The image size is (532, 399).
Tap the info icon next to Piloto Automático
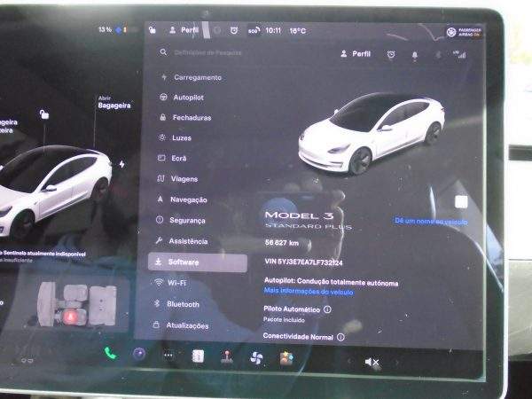tap(327, 309)
